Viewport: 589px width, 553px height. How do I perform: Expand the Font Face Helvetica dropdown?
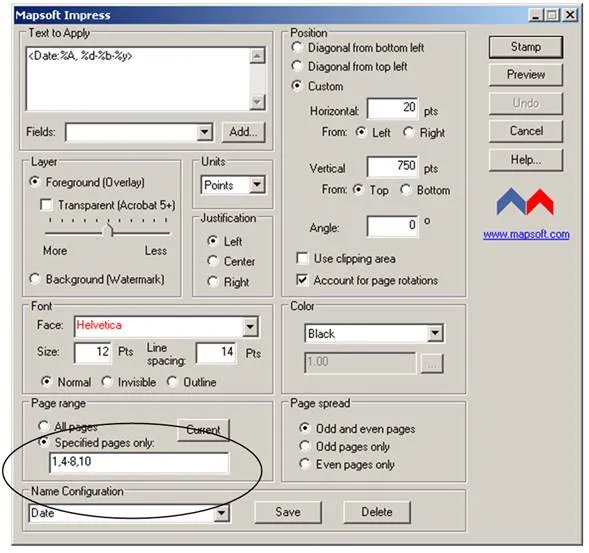[x=250, y=326]
